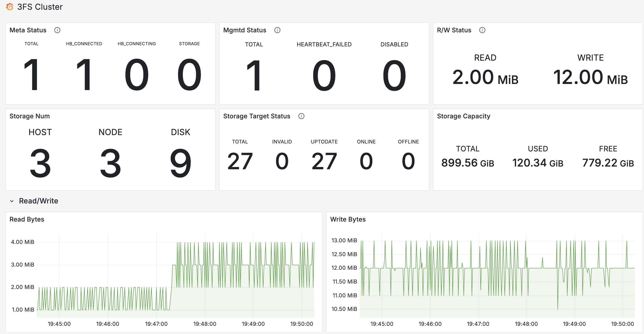The height and width of the screenshot is (334, 644).
Task: Select the Meta Status STORAGE label
Action: pos(189,44)
